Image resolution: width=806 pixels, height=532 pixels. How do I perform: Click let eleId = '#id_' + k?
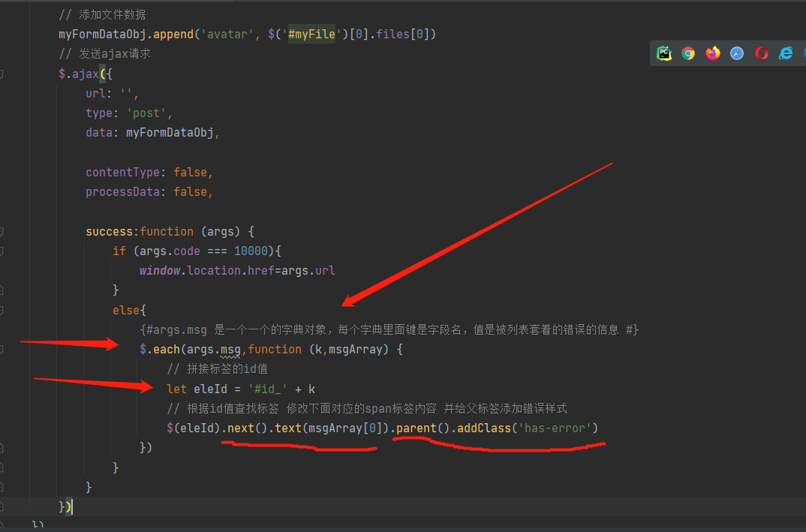(241, 389)
